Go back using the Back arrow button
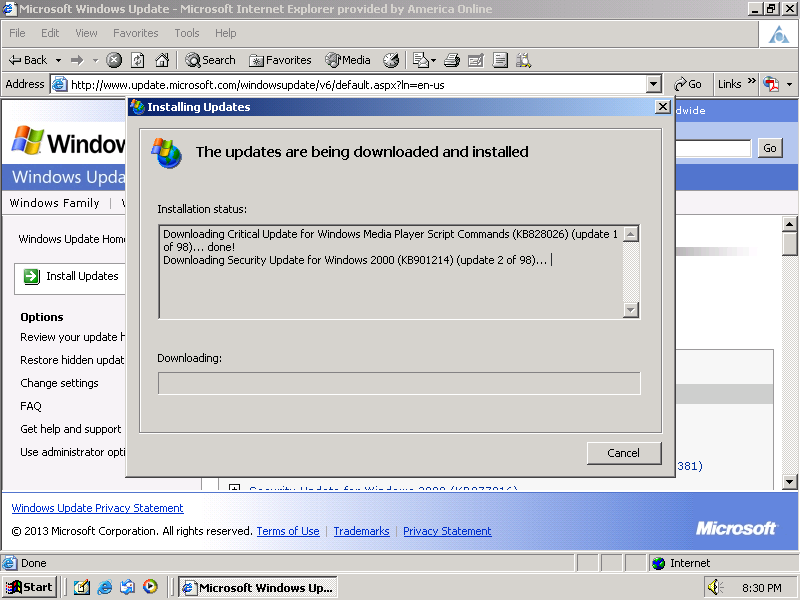The height and width of the screenshot is (600, 800). click(x=28, y=60)
